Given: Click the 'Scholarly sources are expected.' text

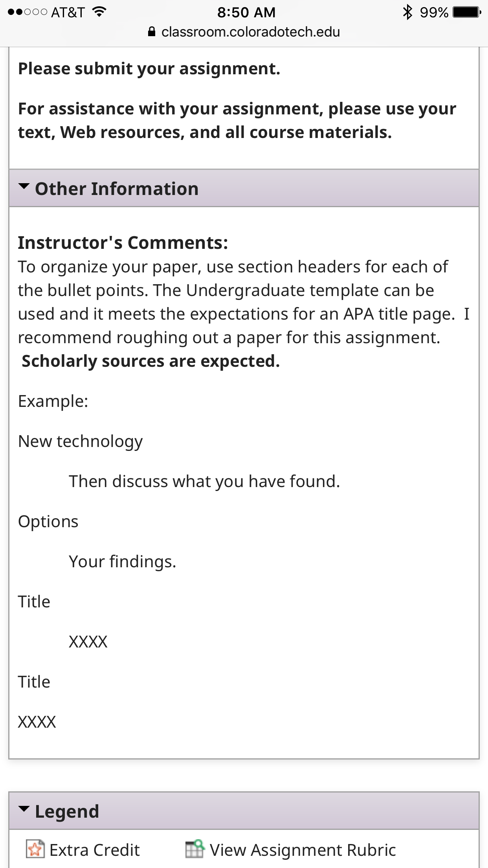Looking at the screenshot, I should point(151,361).
